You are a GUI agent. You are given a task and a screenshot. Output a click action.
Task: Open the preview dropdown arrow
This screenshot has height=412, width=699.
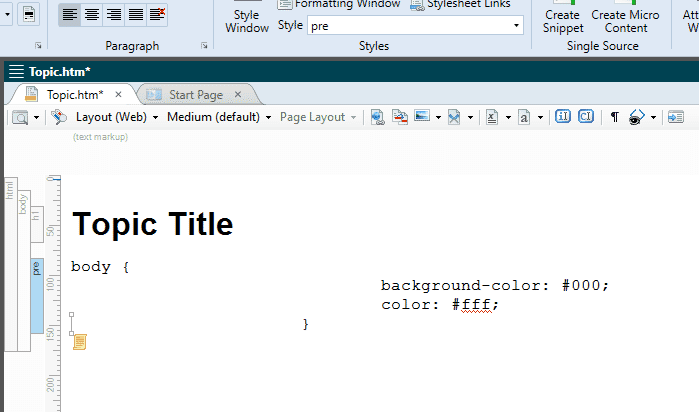(37, 118)
